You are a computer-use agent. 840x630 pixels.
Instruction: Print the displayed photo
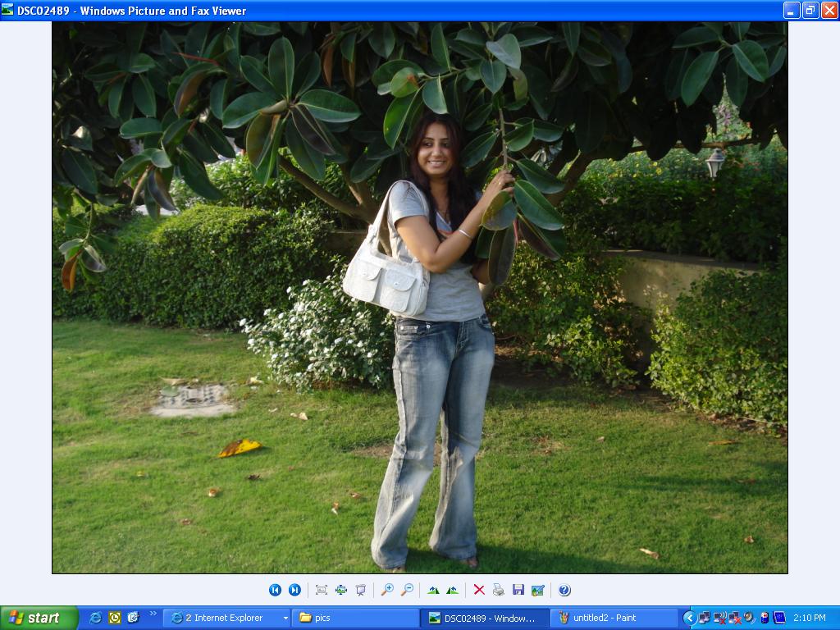pyautogui.click(x=498, y=590)
